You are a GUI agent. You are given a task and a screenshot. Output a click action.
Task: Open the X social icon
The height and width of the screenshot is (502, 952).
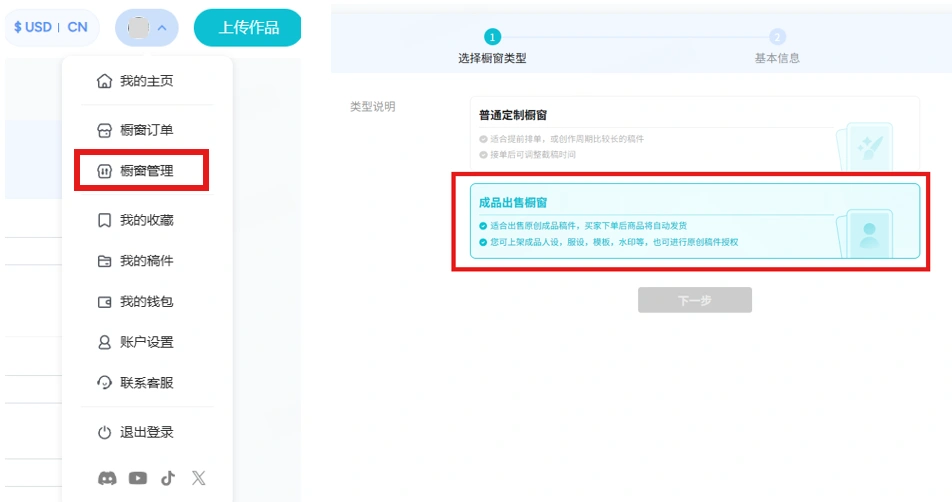pos(199,478)
